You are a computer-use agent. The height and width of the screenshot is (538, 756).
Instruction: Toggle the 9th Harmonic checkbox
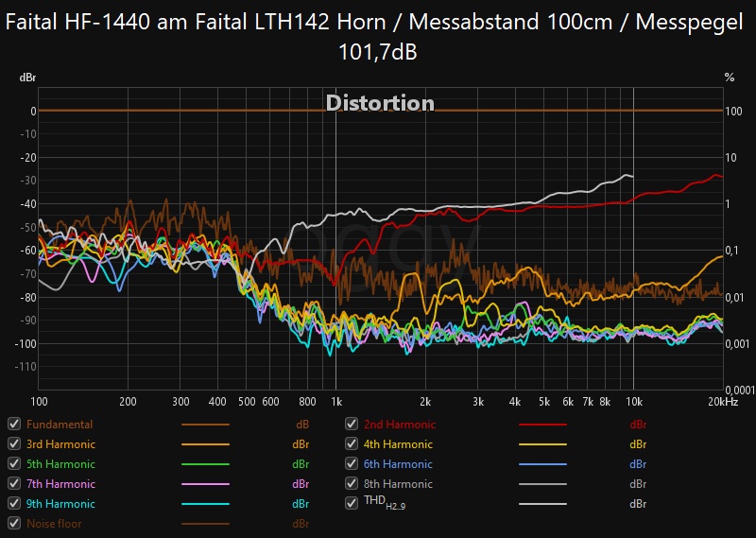14,503
